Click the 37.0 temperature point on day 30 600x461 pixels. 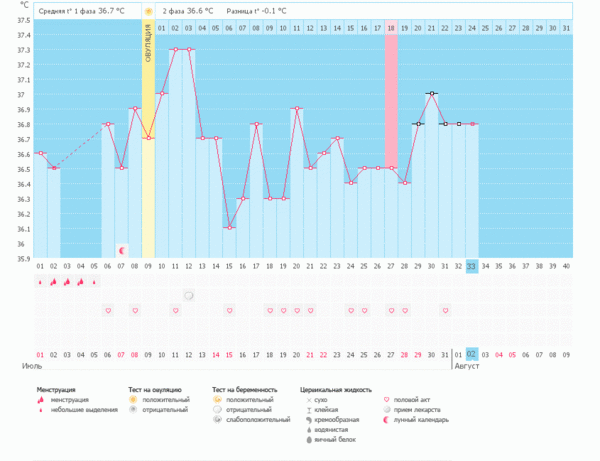pyautogui.click(x=431, y=94)
